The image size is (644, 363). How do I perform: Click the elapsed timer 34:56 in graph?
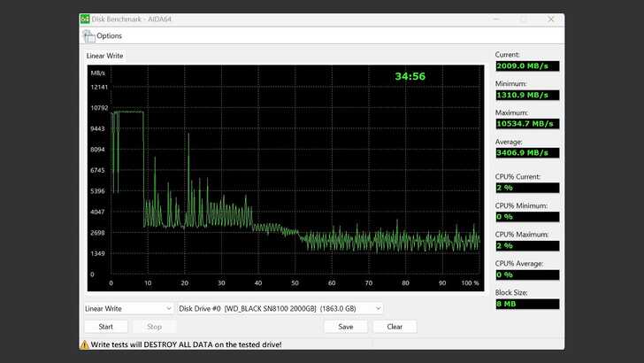(x=410, y=77)
